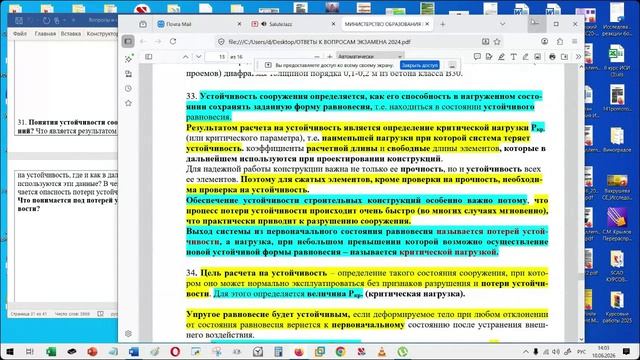The height and width of the screenshot is (360, 640).
Task: Click the PDF vertical scrollbar down arrow
Action: coord(581,339)
